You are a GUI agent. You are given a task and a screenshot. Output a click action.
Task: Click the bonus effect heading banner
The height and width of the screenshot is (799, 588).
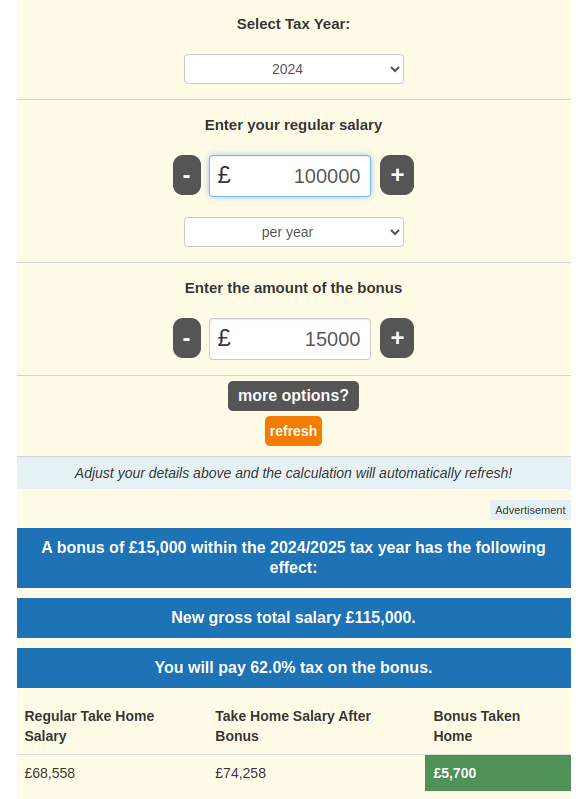(294, 557)
